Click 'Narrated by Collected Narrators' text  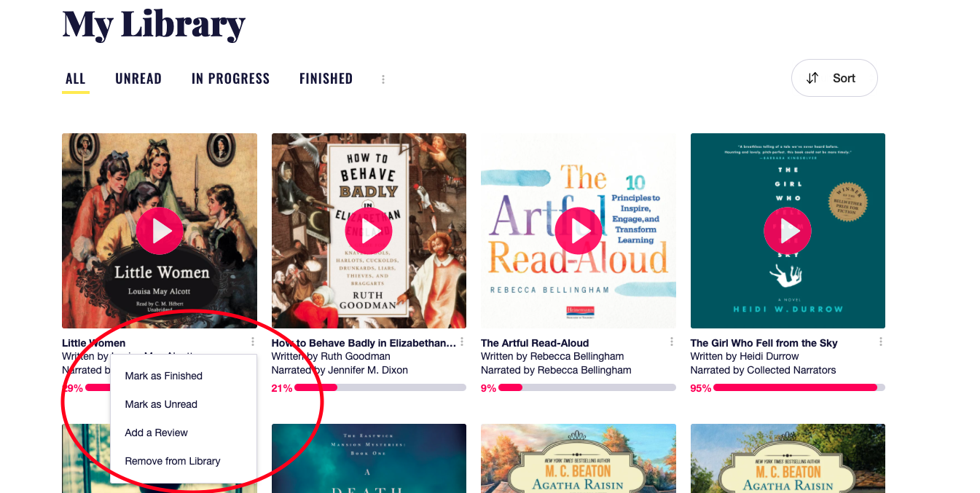point(763,370)
